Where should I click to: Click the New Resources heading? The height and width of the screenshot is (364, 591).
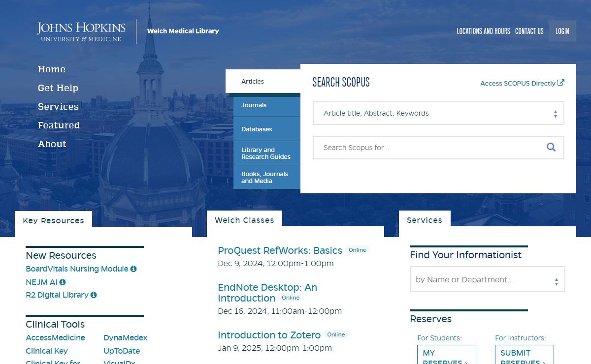(61, 255)
